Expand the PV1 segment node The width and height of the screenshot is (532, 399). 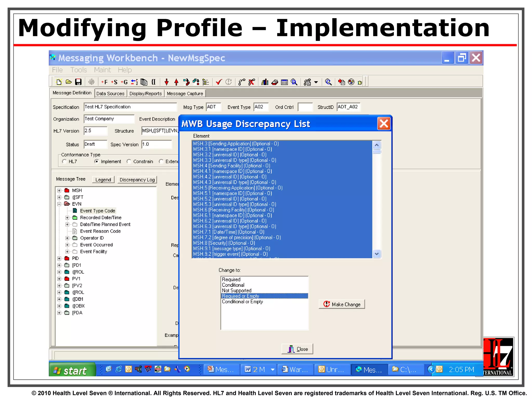tap(59, 279)
